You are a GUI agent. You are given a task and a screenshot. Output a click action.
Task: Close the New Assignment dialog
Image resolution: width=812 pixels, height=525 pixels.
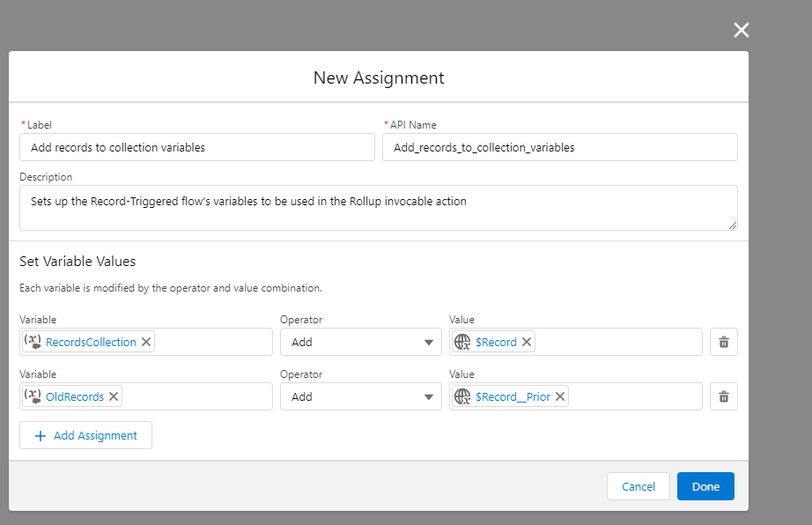(741, 29)
